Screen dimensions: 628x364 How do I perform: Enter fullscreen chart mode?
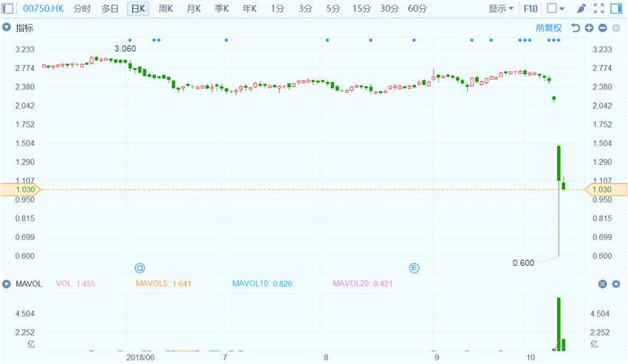(598, 8)
